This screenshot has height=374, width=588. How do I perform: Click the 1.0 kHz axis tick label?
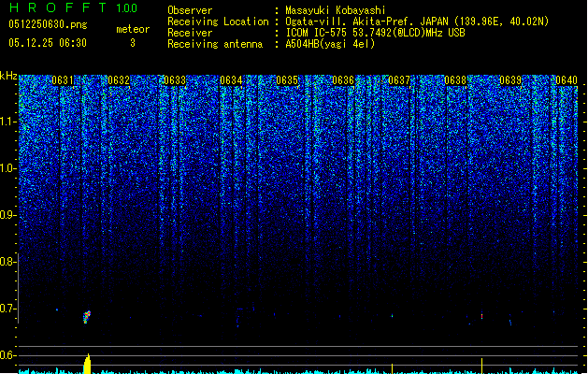coord(7,168)
